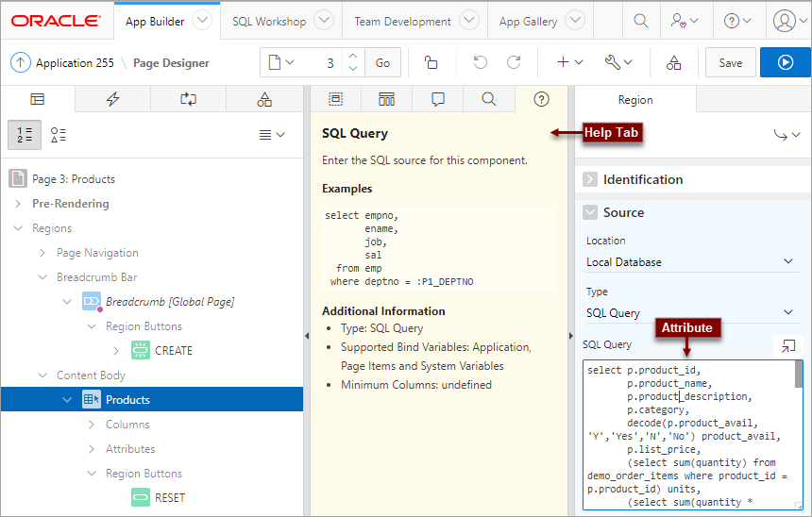The height and width of the screenshot is (517, 812).
Task: Open the Create plus menu
Action: [x=569, y=62]
